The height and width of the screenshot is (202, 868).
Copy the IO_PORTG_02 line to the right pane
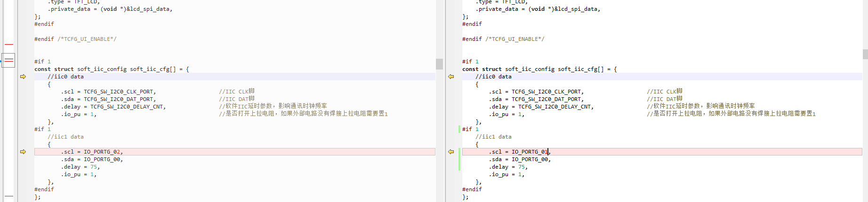23,152
